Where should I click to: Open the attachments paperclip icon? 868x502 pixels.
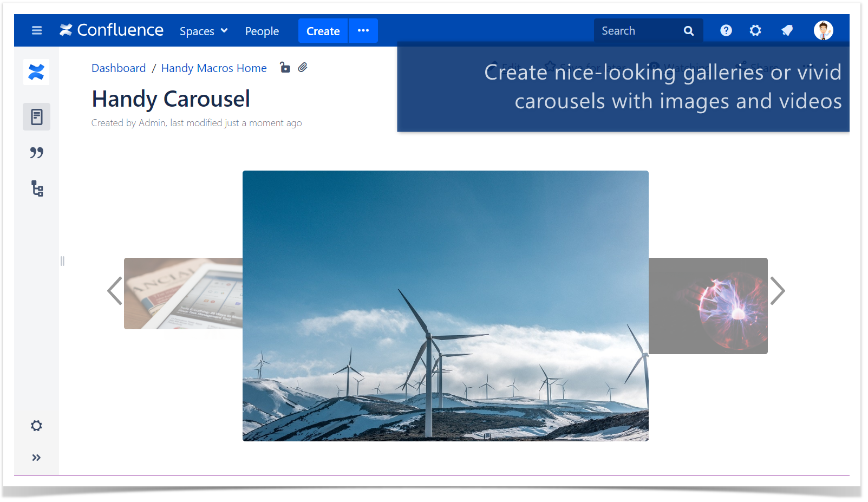click(x=303, y=67)
